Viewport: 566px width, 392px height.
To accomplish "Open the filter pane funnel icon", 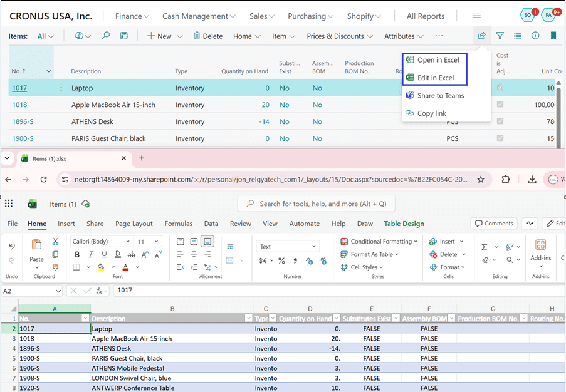I will coord(500,36).
